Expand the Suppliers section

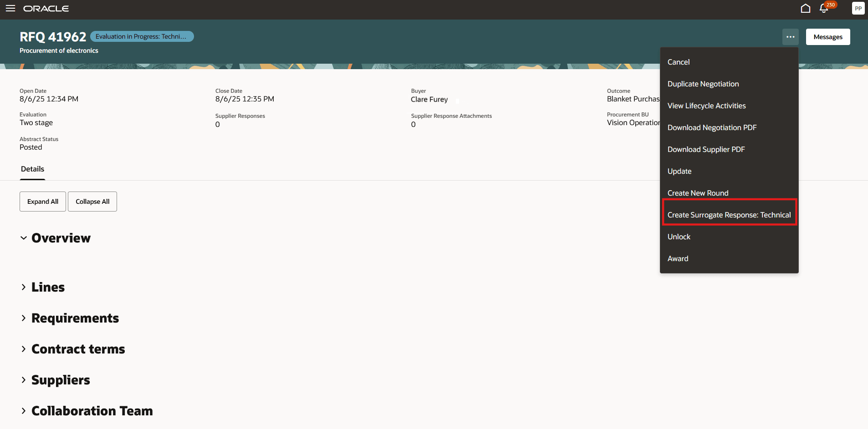[x=24, y=380]
